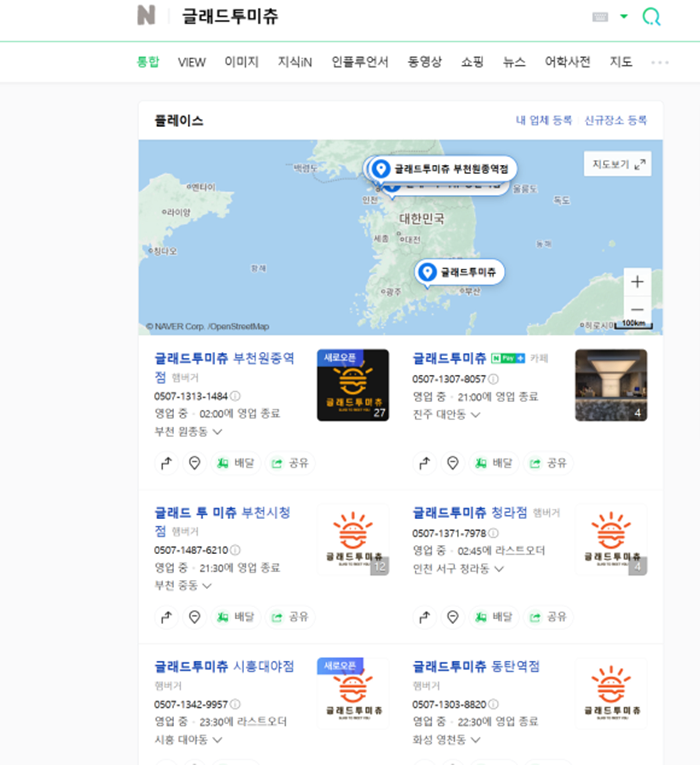Click the 동탄역점 logo thumbnail
The image size is (700, 765).
click(611, 693)
